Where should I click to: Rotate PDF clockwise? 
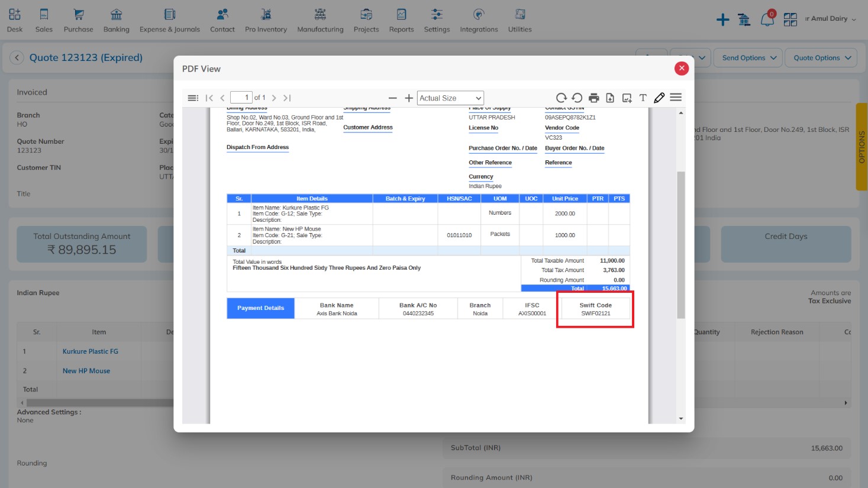(x=561, y=98)
